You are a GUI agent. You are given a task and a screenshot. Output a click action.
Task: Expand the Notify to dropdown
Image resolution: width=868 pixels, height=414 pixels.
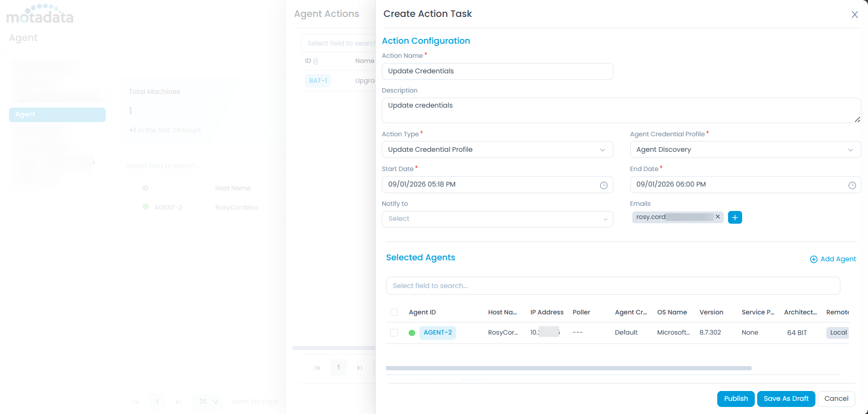click(497, 219)
